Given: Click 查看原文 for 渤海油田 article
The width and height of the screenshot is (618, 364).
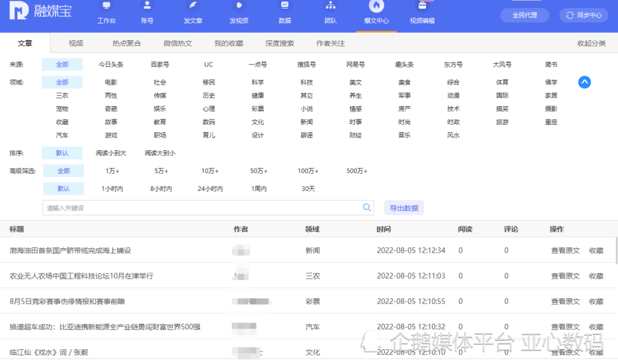Looking at the screenshot, I should click(x=565, y=250).
